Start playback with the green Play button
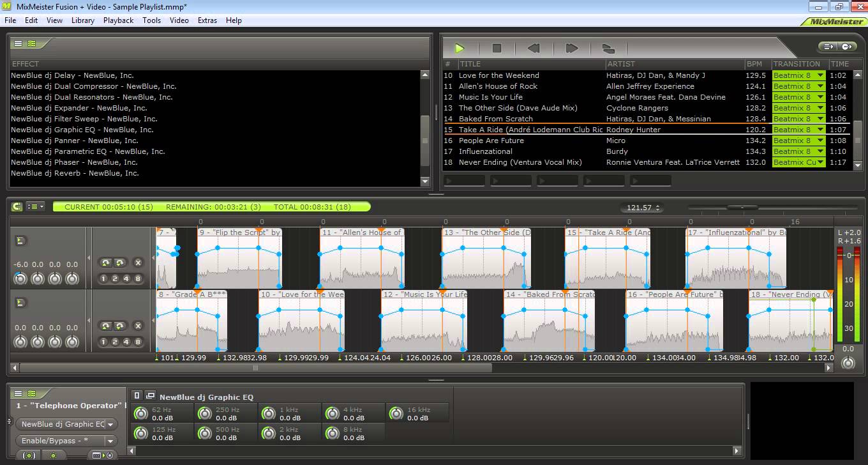868x465 pixels. (460, 48)
